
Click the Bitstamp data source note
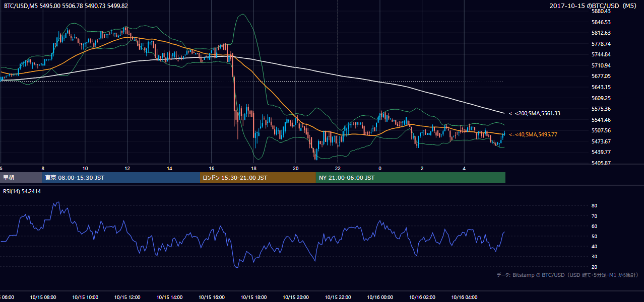point(568,275)
